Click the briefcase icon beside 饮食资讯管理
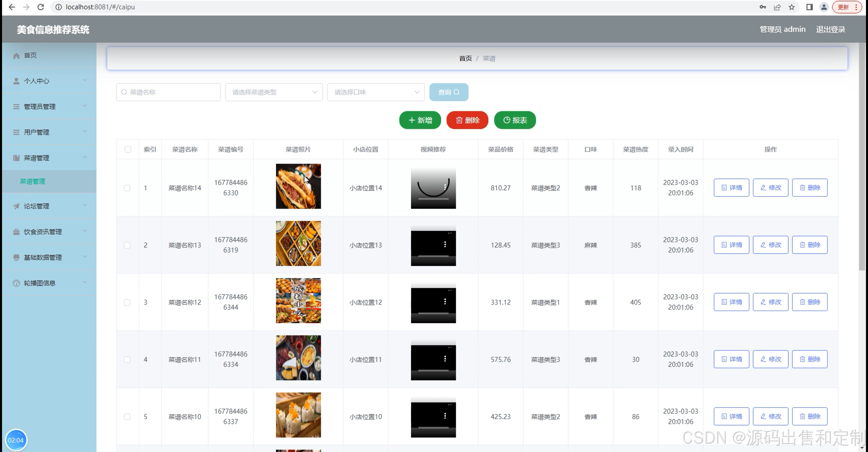The image size is (868, 452). click(16, 232)
